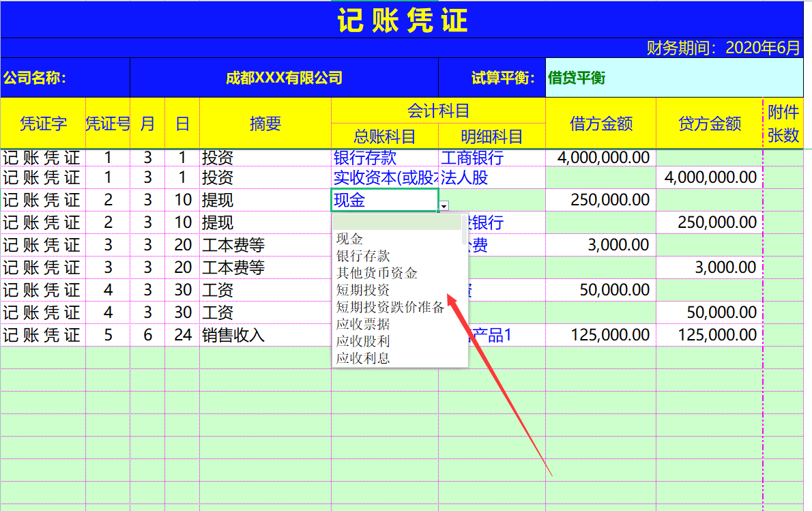The image size is (812, 511).
Task: Select the active 现金 cell in 总账科目
Action: (385, 200)
